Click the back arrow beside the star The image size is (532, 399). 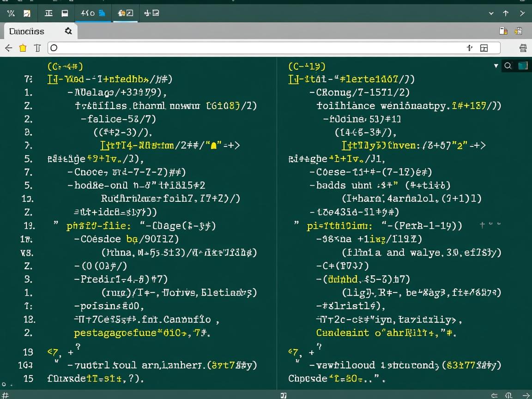[8, 48]
